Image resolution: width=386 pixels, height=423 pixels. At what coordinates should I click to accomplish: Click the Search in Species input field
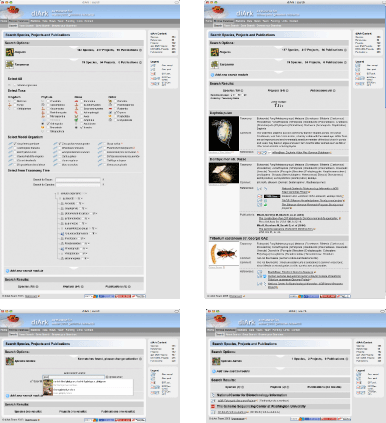click(x=78, y=184)
